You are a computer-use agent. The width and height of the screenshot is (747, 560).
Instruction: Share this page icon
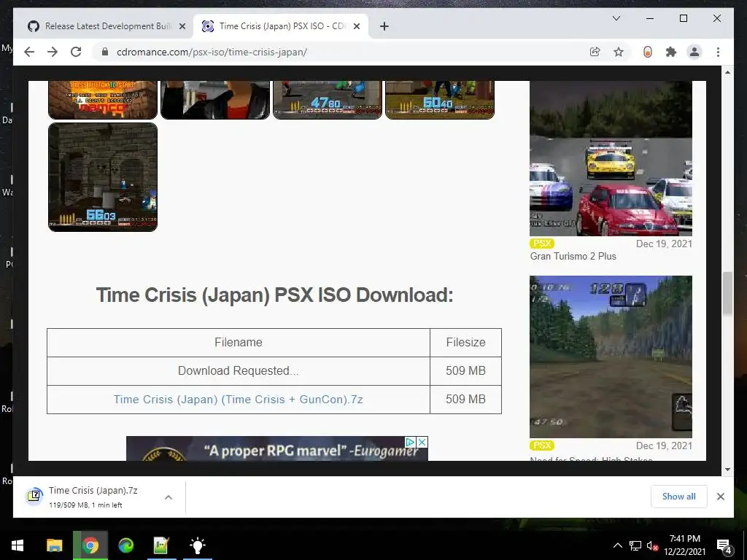click(595, 52)
